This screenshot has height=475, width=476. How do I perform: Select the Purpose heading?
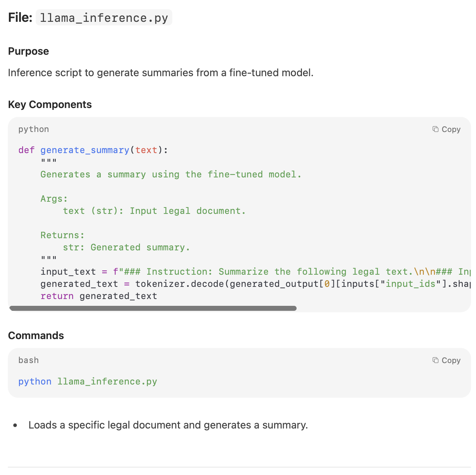coord(28,51)
